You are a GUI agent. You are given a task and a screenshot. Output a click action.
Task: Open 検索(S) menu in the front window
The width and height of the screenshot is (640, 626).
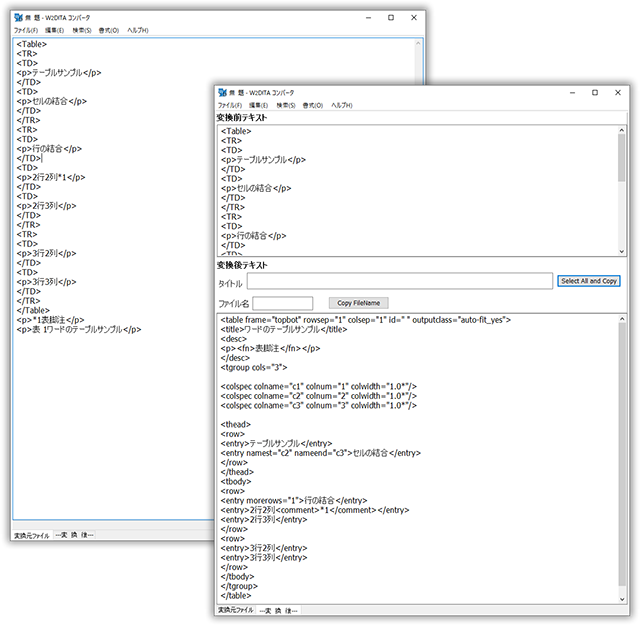coord(286,105)
